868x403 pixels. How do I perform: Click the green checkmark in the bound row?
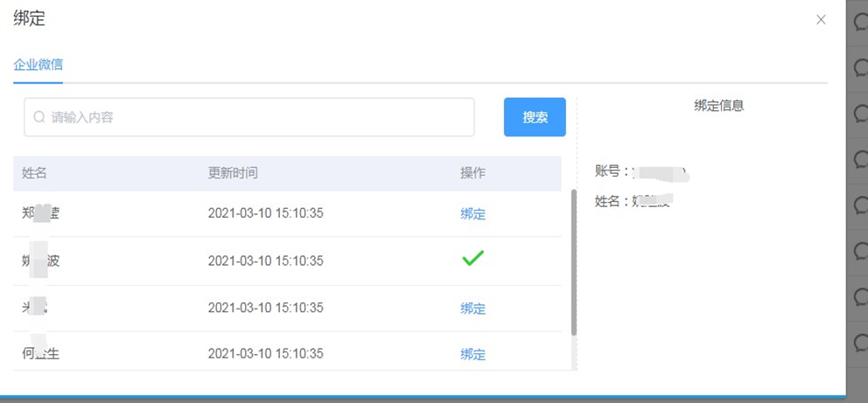pos(472,259)
